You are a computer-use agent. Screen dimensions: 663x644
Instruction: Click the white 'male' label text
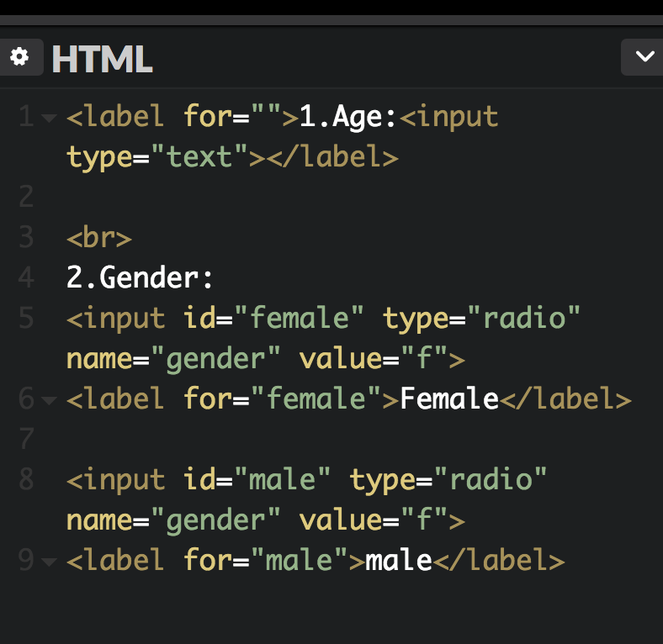399,560
